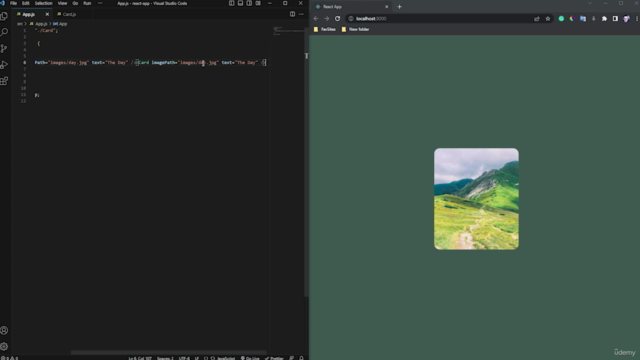Open the translate extension icon

(583, 19)
